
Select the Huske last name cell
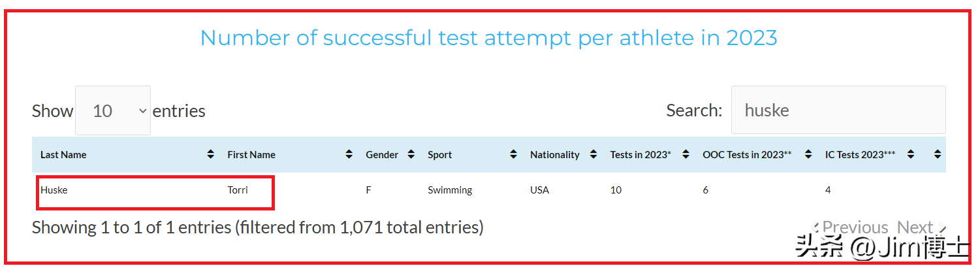click(54, 190)
